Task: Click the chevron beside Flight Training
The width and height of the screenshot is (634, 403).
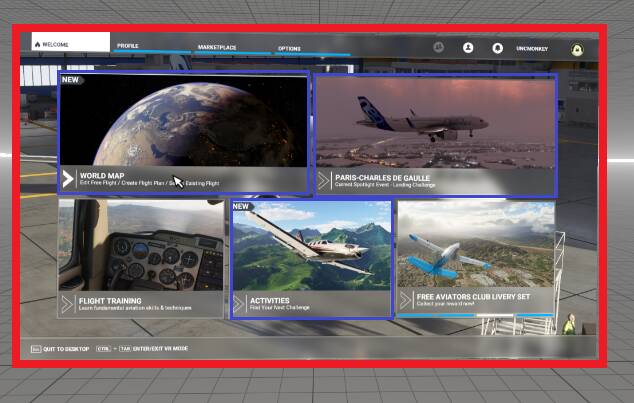Action: pyautogui.click(x=67, y=304)
